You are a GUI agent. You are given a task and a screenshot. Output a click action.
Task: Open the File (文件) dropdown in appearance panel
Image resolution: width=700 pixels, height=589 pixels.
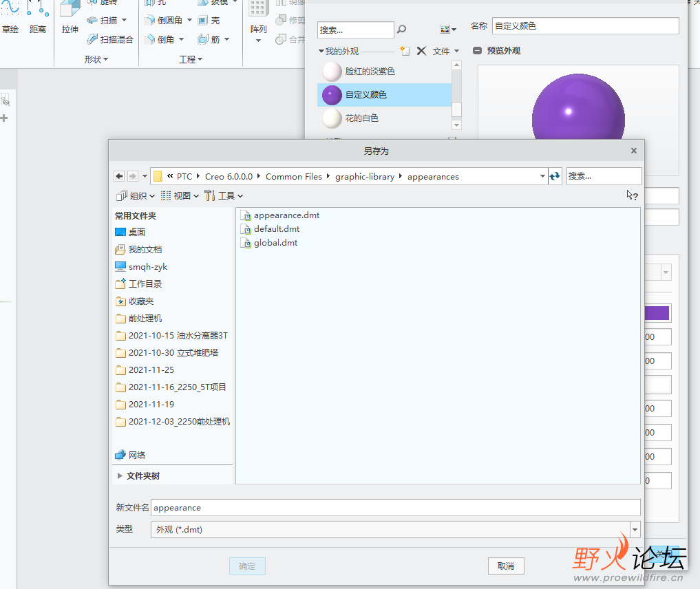445,52
